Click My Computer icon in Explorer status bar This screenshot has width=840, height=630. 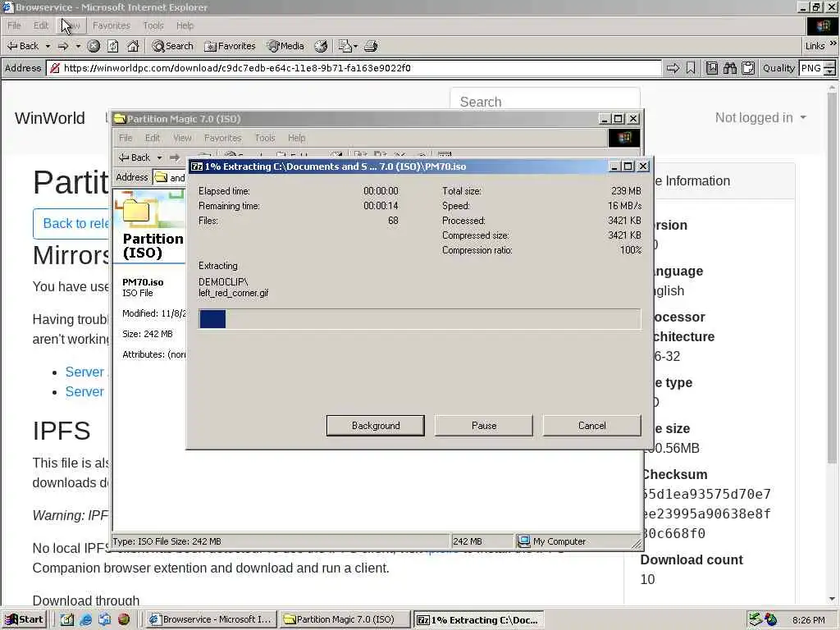click(x=524, y=541)
